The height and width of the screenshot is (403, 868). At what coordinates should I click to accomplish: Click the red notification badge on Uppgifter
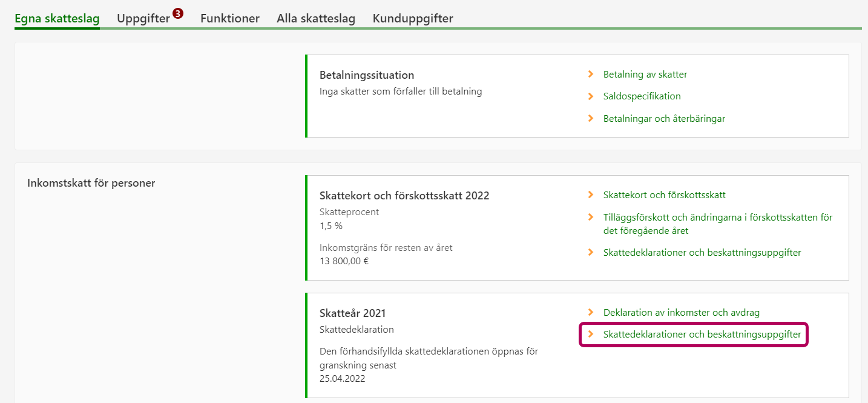point(177,13)
